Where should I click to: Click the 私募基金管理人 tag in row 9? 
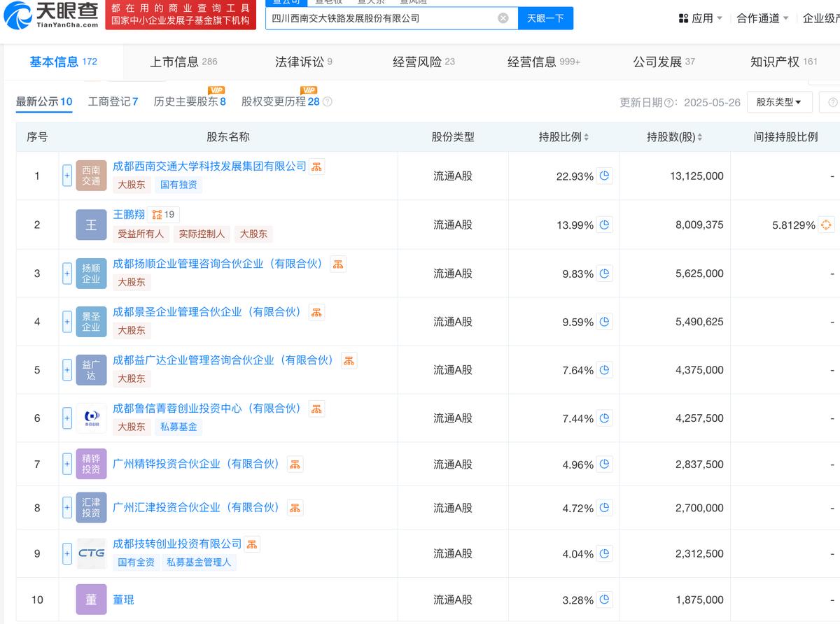click(x=199, y=562)
